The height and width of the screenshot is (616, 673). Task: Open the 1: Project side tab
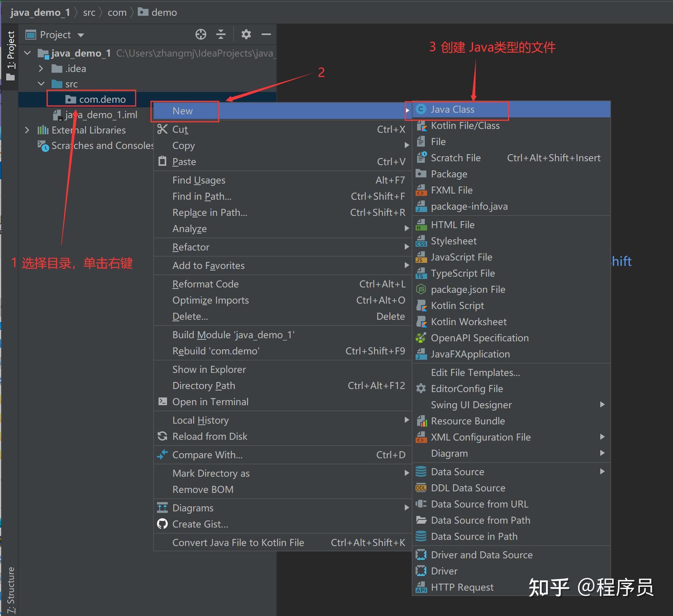11,56
